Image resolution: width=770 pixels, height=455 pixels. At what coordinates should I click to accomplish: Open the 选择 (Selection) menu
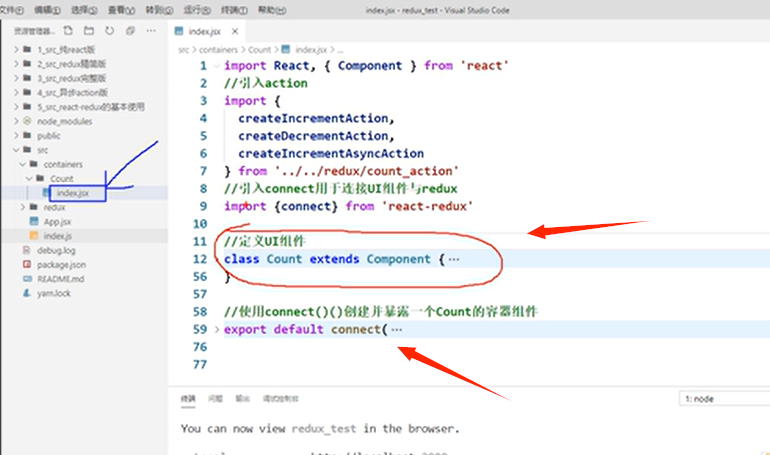click(84, 10)
